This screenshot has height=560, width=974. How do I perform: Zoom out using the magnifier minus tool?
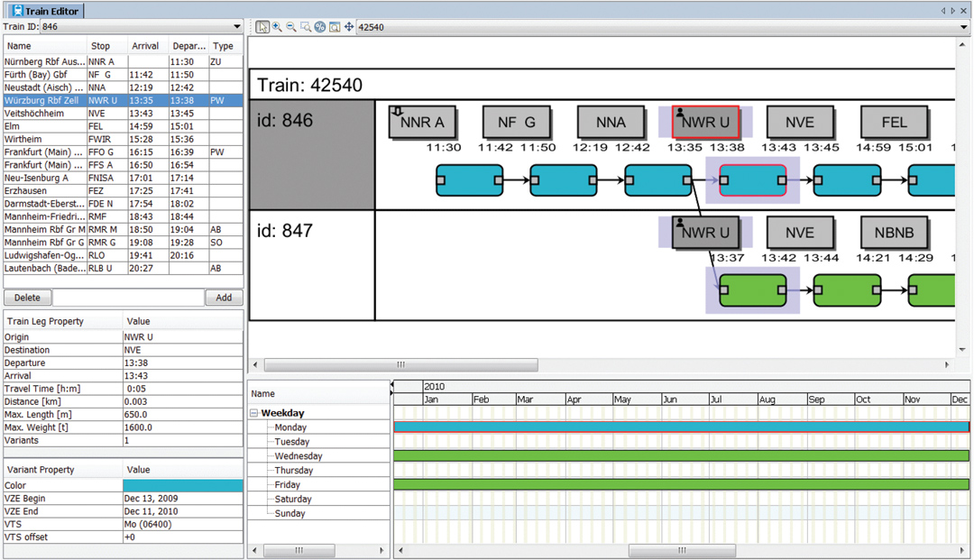click(x=289, y=27)
